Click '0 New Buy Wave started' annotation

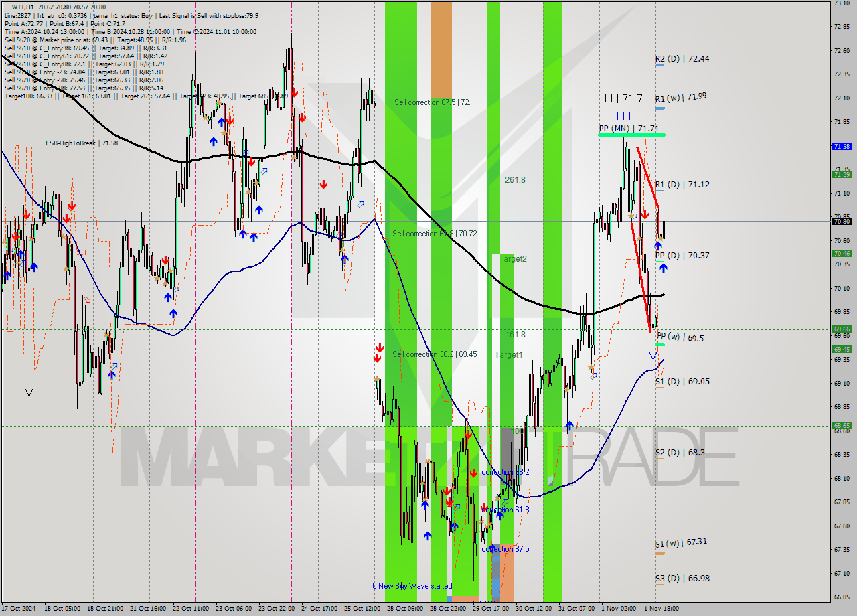coord(412,586)
